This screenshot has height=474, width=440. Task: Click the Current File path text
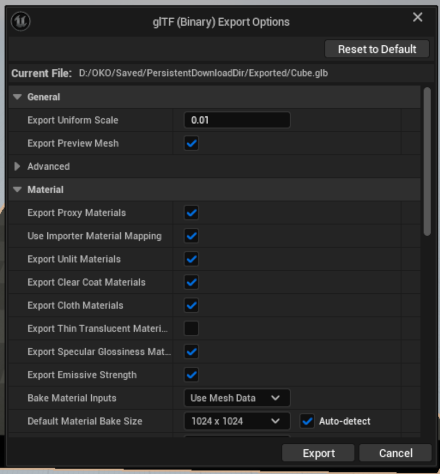pyautogui.click(x=203, y=73)
